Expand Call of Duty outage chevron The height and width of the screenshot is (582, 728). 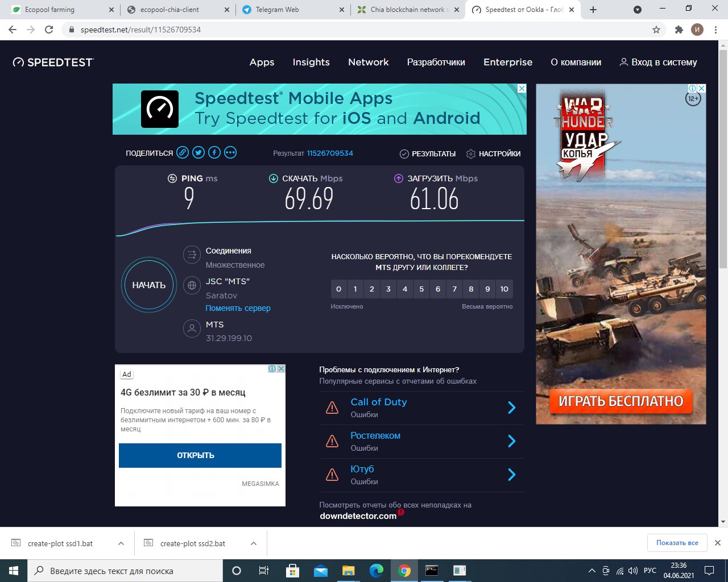pyautogui.click(x=511, y=408)
